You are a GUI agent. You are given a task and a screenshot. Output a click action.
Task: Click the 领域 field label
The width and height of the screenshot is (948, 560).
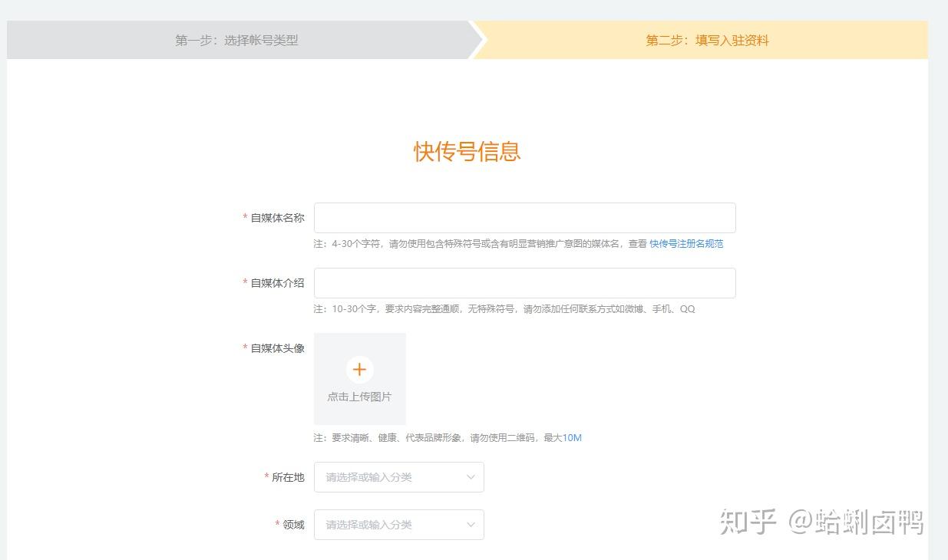tap(293, 525)
